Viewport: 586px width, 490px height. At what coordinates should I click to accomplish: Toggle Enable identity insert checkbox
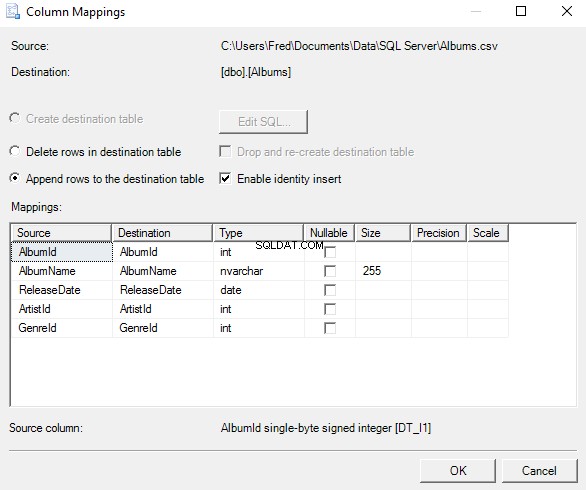tap(225, 178)
